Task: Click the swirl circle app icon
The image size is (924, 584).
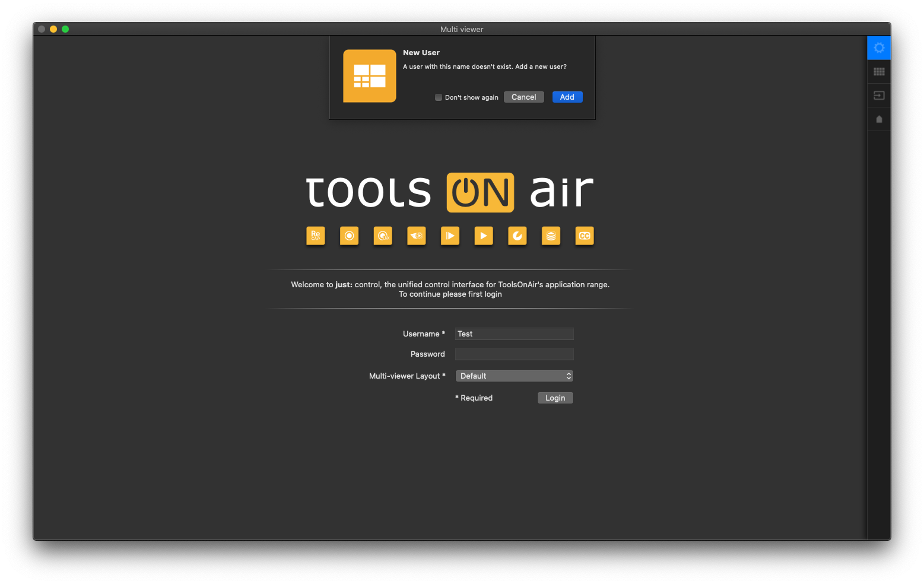Action: coord(517,236)
